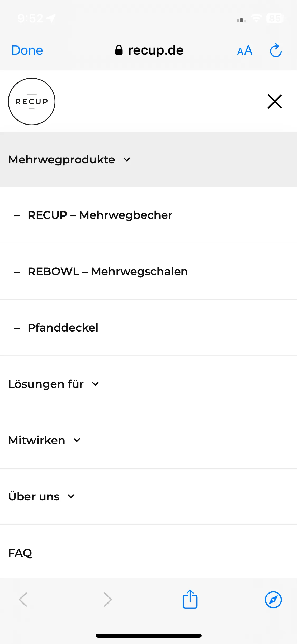Image resolution: width=297 pixels, height=644 pixels.
Task: Tap the Share icon in bottom toolbar
Action: pyautogui.click(x=190, y=599)
